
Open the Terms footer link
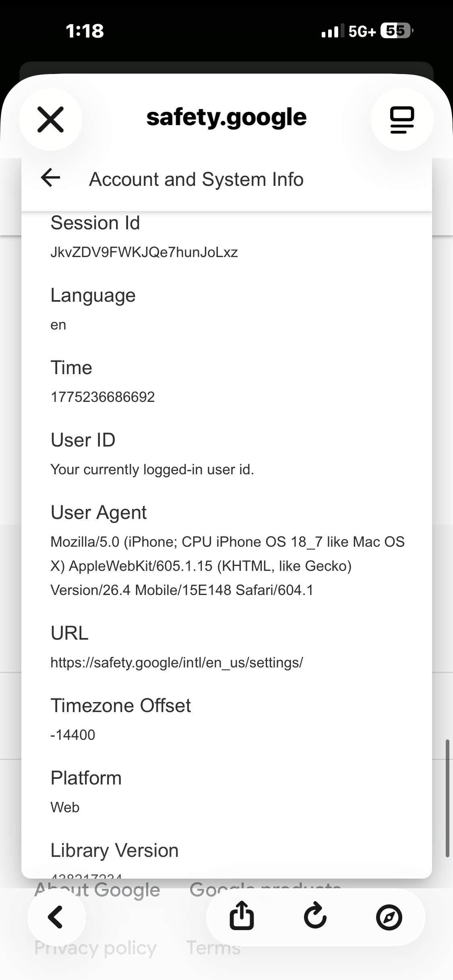point(213,948)
